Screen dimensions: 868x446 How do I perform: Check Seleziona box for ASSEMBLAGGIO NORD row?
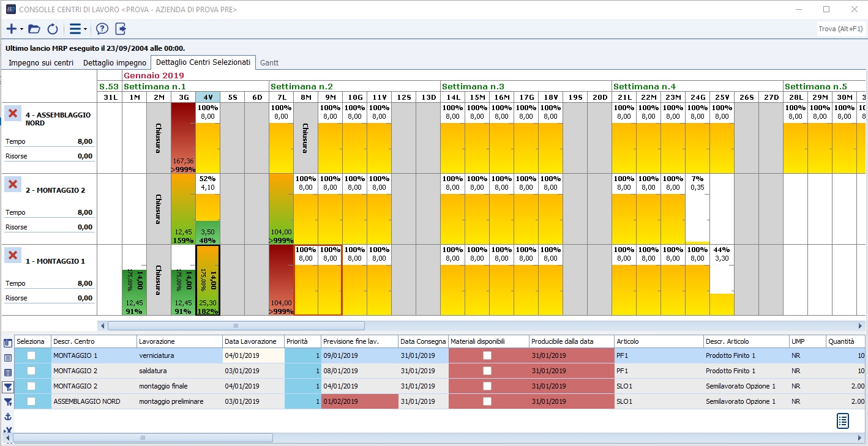pyautogui.click(x=31, y=401)
